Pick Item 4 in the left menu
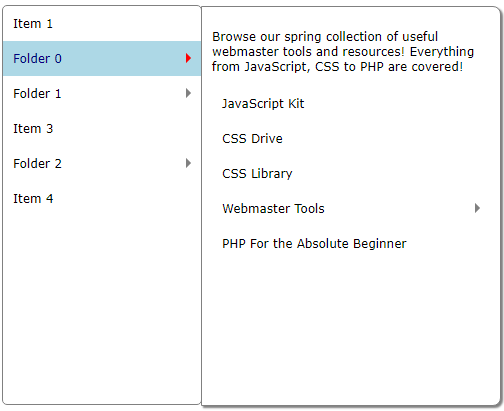 (102, 198)
